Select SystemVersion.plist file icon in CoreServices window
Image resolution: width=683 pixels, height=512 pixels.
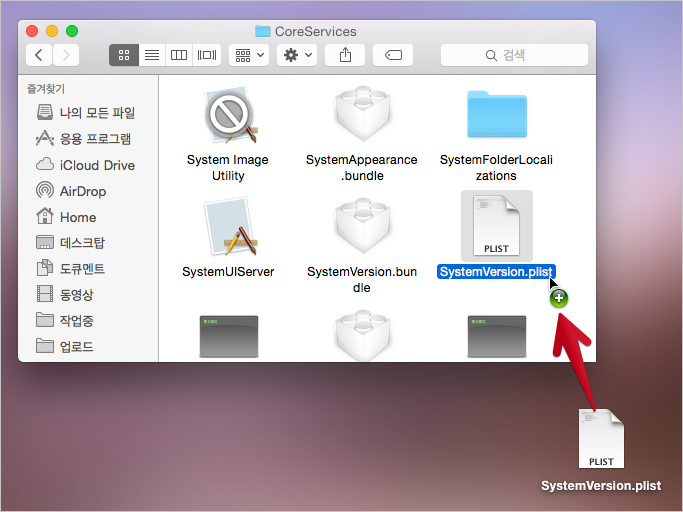[497, 226]
